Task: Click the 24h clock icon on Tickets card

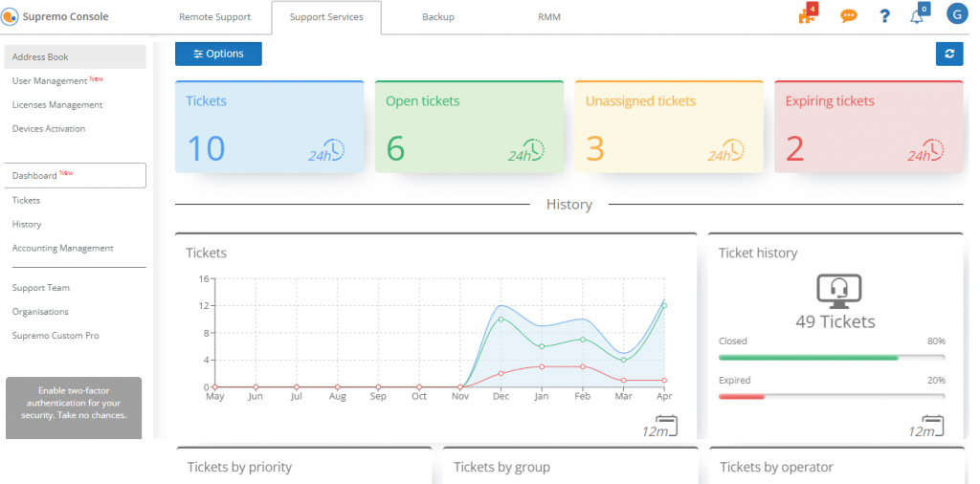Action: coord(326,152)
